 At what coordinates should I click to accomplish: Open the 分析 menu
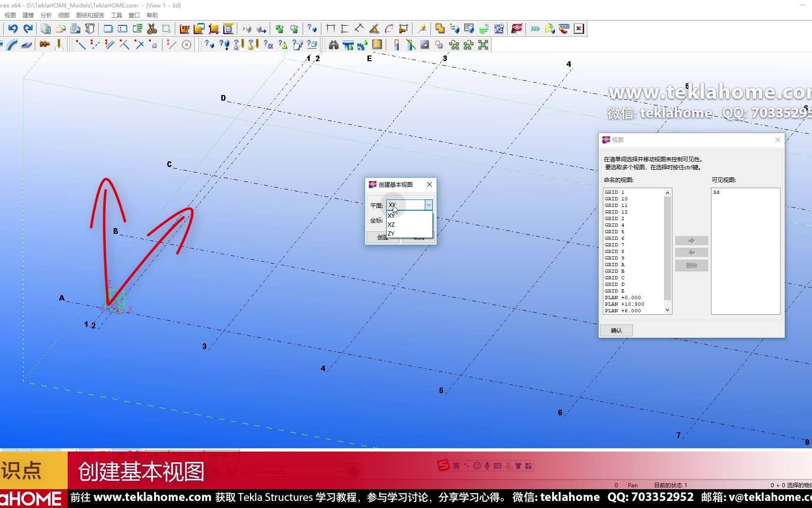(46, 15)
